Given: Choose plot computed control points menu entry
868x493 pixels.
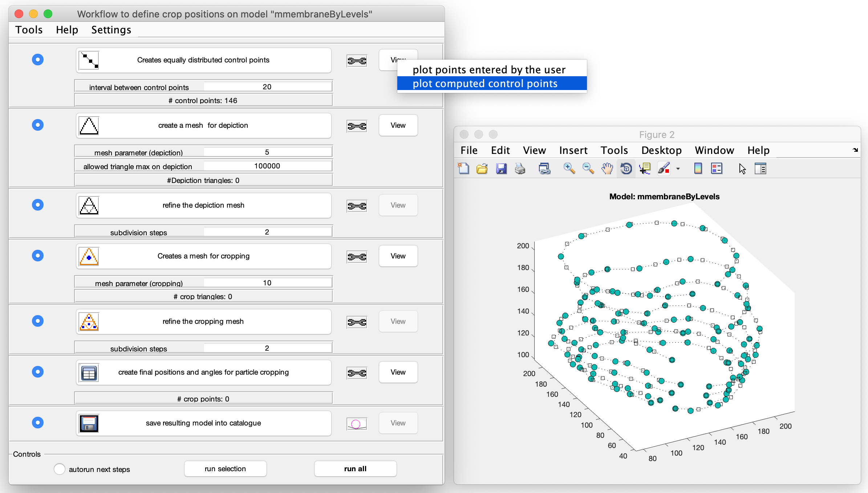Looking at the screenshot, I should 492,83.
